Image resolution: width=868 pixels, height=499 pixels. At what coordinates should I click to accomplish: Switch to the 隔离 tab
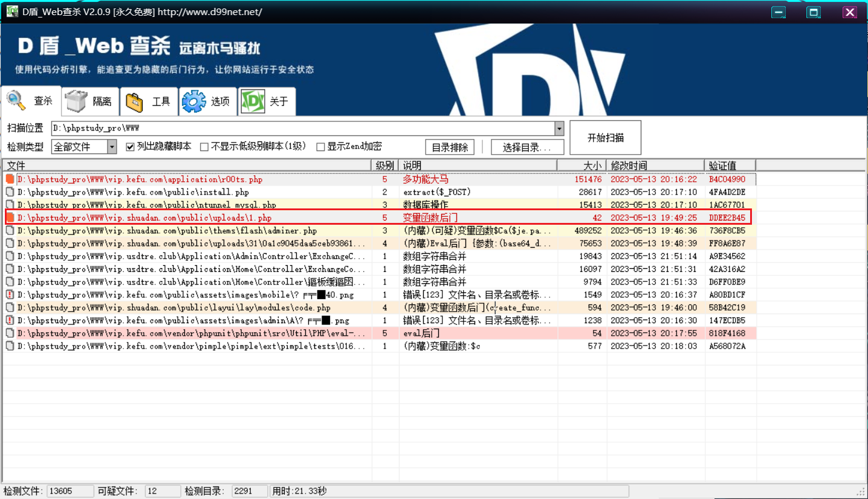coord(89,101)
